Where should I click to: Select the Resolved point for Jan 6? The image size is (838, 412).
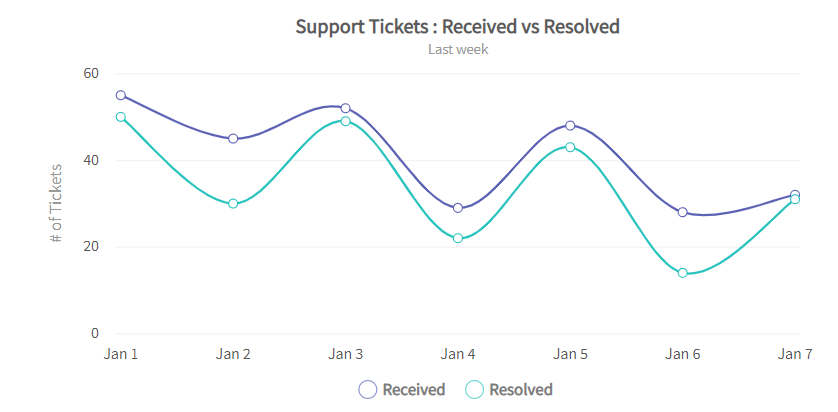point(683,273)
